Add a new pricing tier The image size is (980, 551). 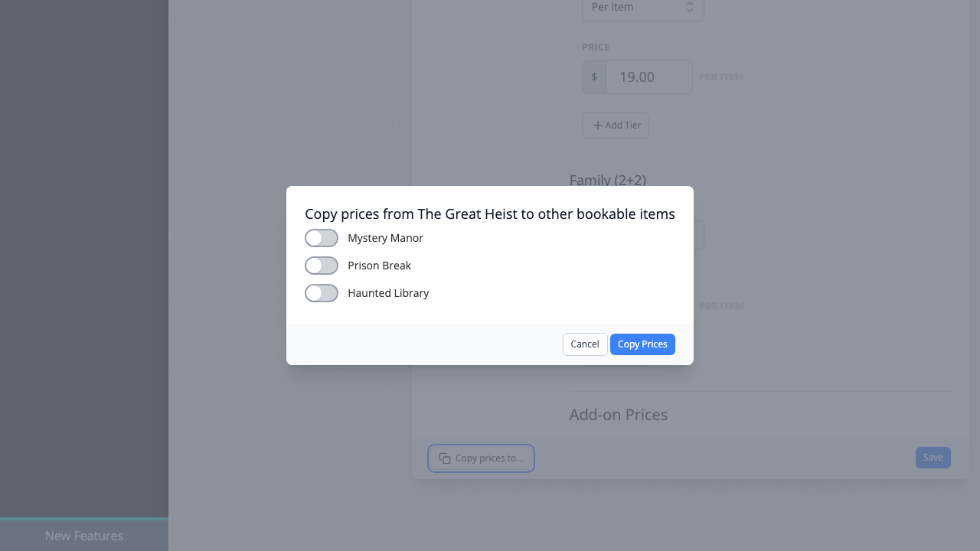[616, 126]
